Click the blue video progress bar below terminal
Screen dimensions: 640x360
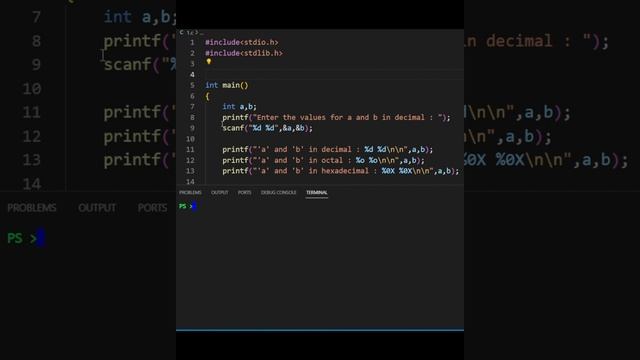[x=320, y=330]
